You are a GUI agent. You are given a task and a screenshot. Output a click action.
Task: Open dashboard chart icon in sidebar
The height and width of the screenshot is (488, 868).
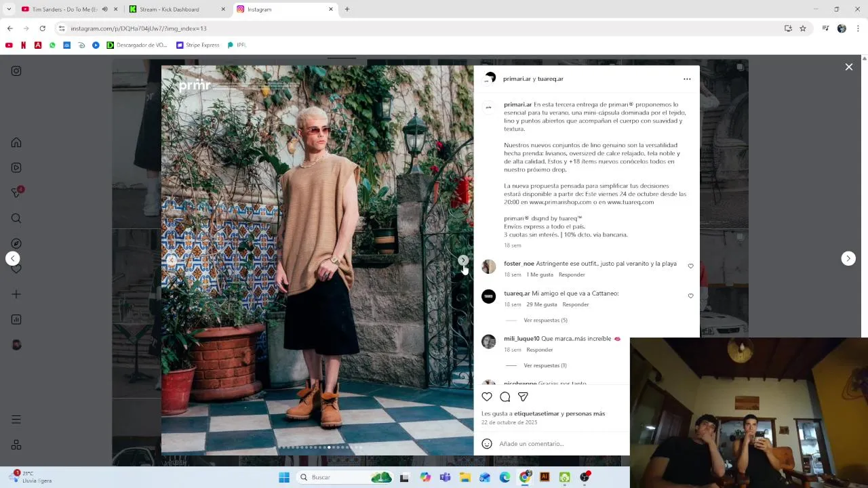pyautogui.click(x=16, y=319)
